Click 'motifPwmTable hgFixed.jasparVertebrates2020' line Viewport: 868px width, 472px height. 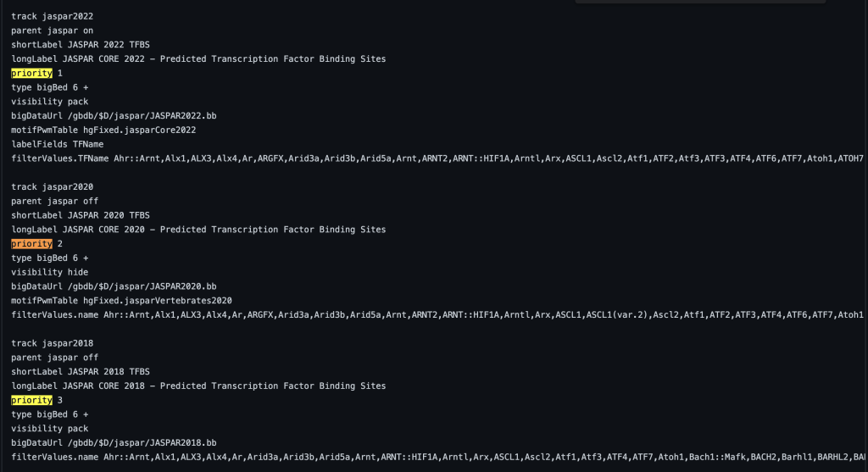pos(121,301)
